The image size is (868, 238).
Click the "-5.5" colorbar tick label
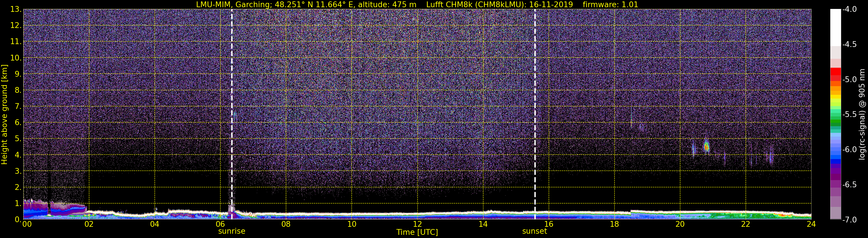click(849, 114)
